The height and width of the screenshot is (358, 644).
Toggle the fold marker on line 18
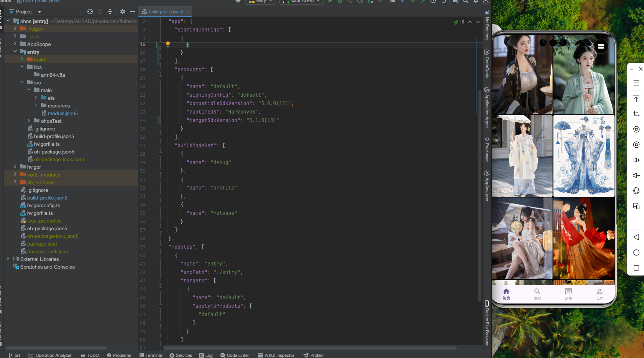click(160, 70)
